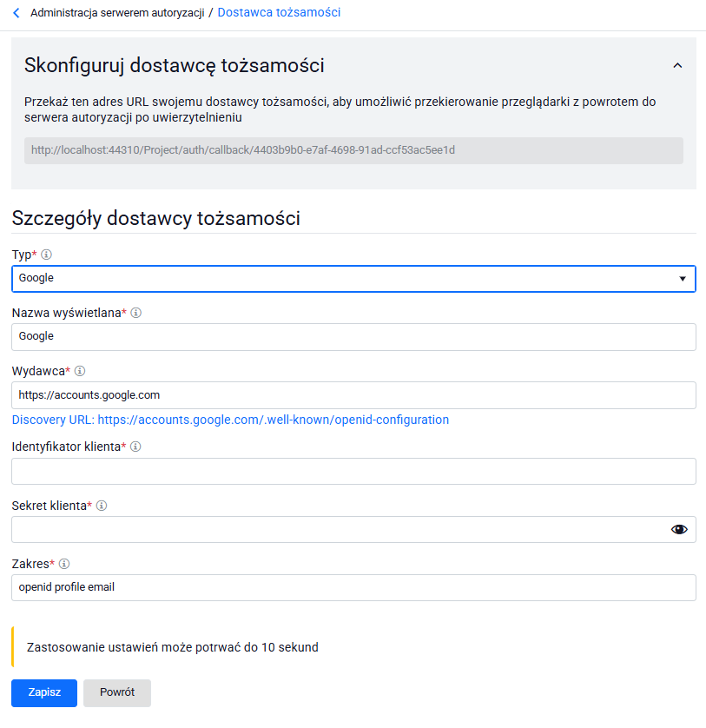Open the Zakres info icon
The height and width of the screenshot is (728, 706).
64,564
